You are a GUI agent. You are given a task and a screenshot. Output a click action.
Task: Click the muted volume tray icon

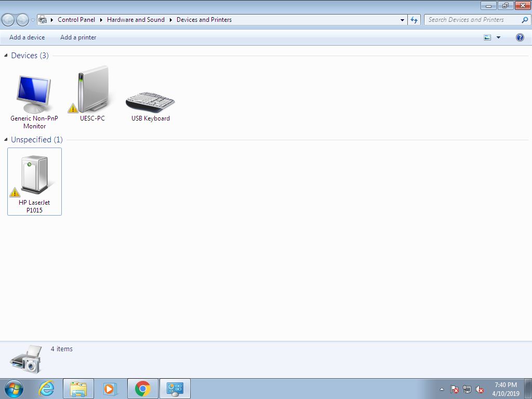click(x=480, y=389)
